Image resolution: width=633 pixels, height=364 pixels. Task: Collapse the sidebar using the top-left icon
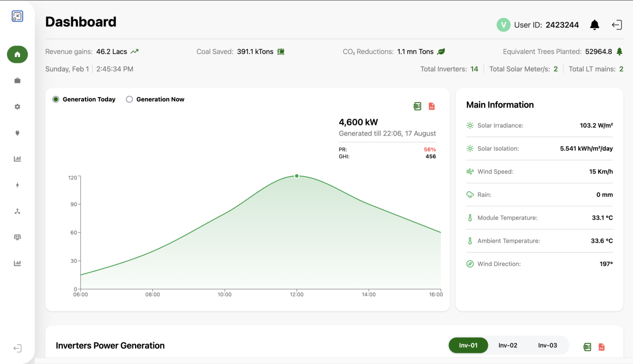[17, 16]
